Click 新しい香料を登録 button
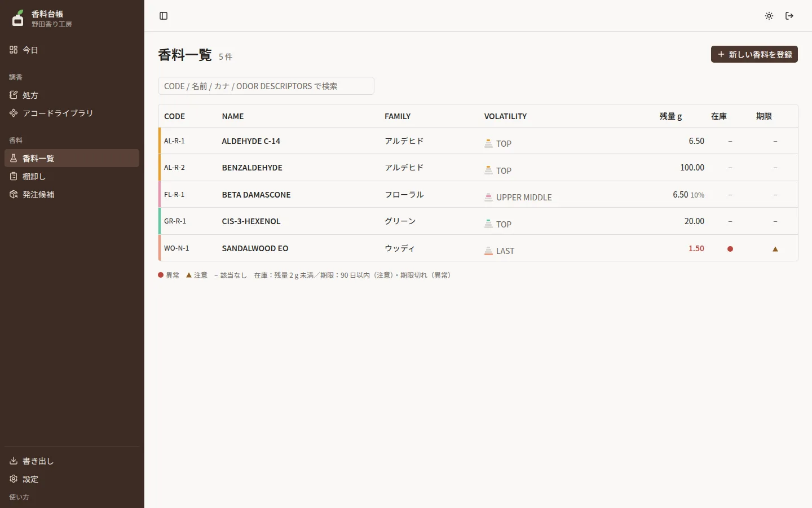Screen dimensions: 812x508 pos(754,54)
